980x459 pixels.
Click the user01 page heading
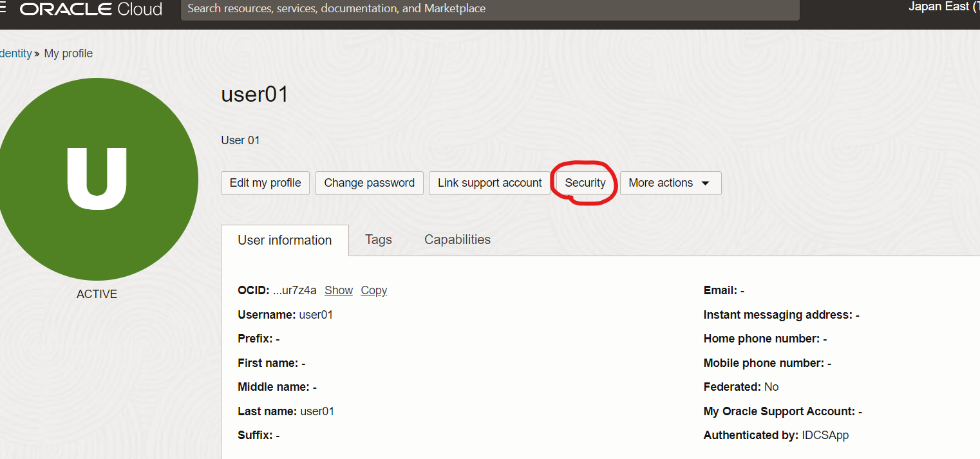tap(255, 95)
